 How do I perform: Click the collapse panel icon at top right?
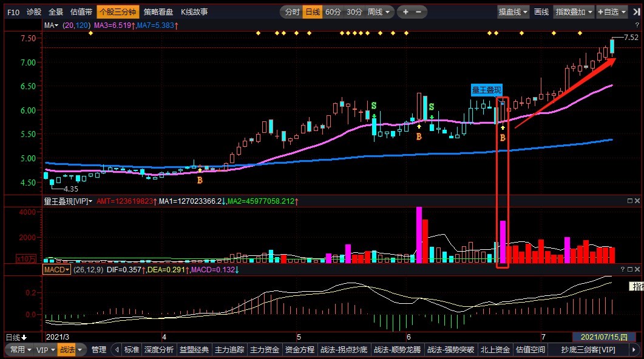(x=636, y=12)
